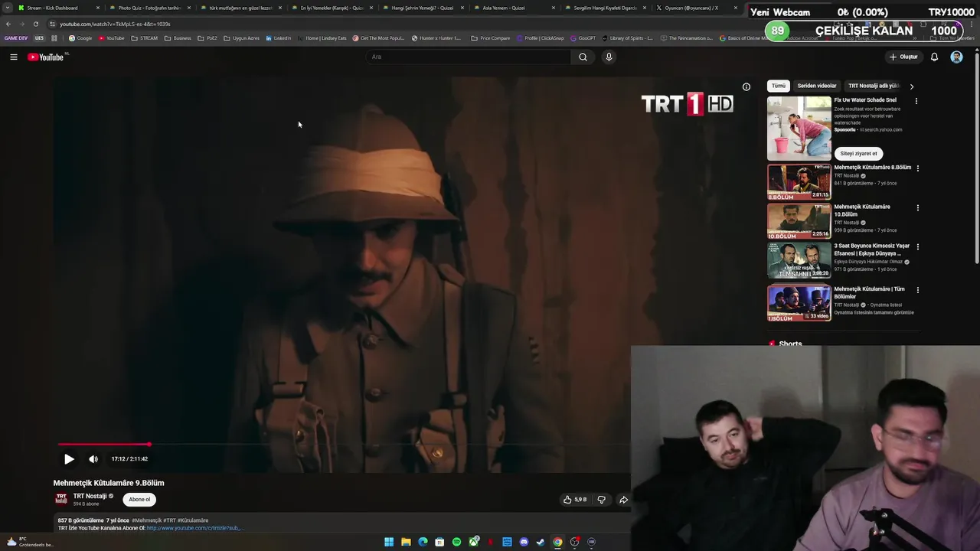Open the Windows Start menu
Screen dimensions: 980x551
(389, 542)
